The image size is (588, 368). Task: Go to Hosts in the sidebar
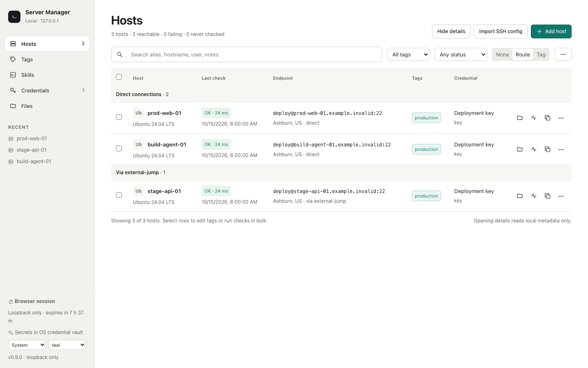coord(47,44)
